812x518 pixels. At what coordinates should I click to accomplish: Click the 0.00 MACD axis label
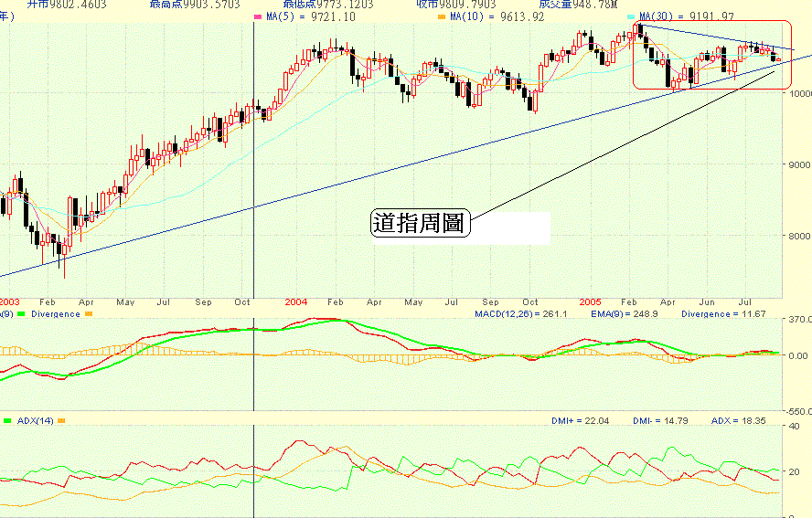(x=798, y=356)
